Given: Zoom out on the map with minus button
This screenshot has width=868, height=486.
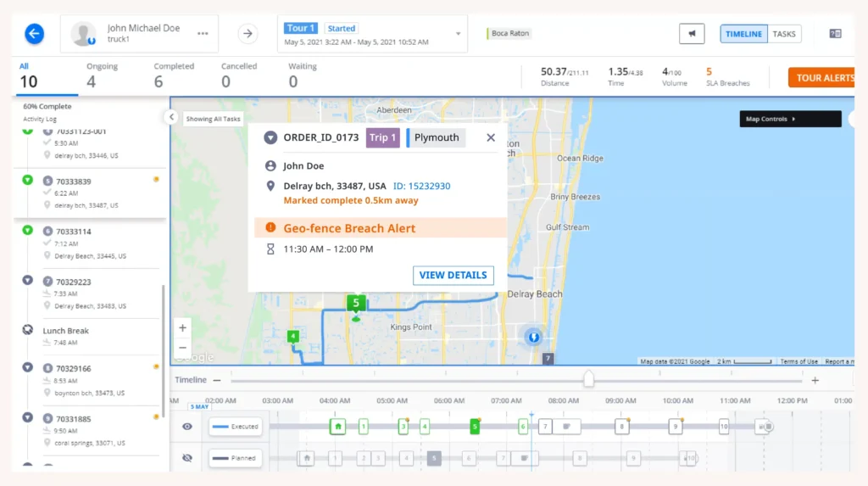Looking at the screenshot, I should pyautogui.click(x=182, y=347).
